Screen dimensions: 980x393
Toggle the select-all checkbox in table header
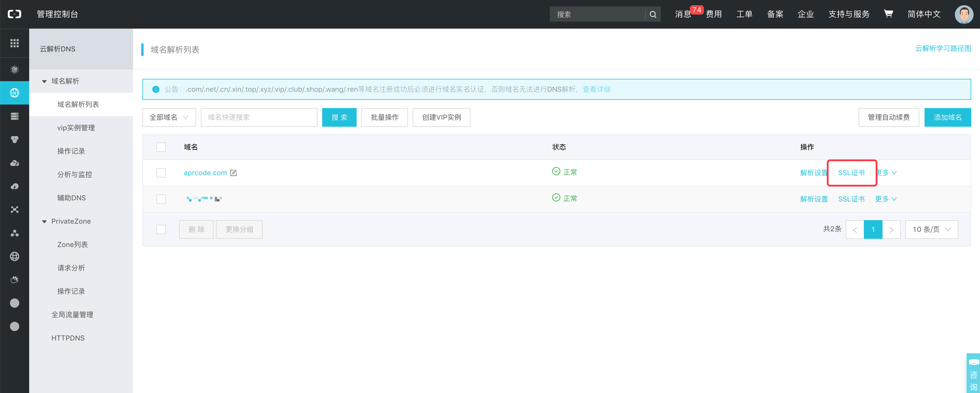[x=161, y=147]
